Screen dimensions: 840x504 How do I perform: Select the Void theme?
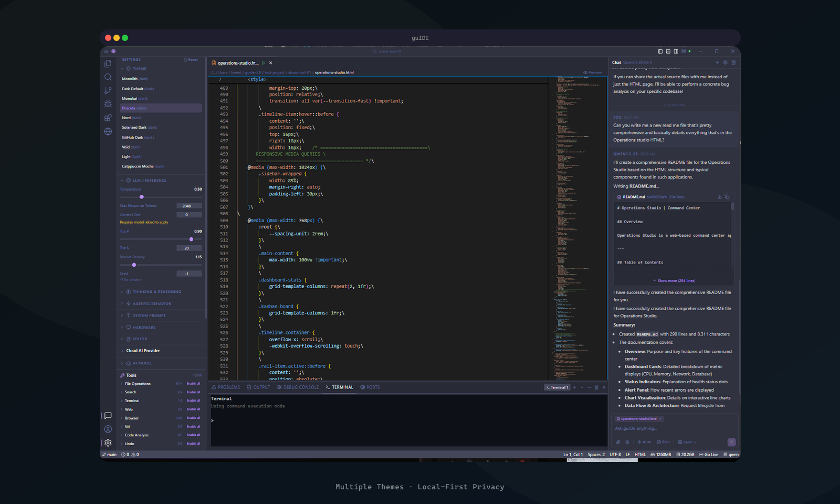point(161,147)
